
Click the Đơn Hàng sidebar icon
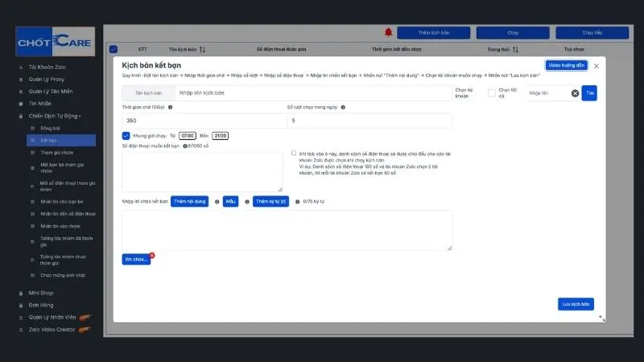(21, 306)
